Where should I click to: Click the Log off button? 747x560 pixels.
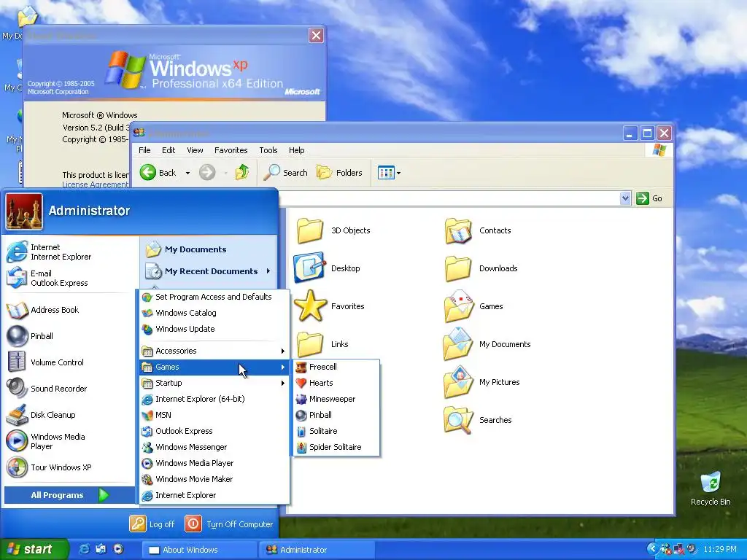pos(152,524)
